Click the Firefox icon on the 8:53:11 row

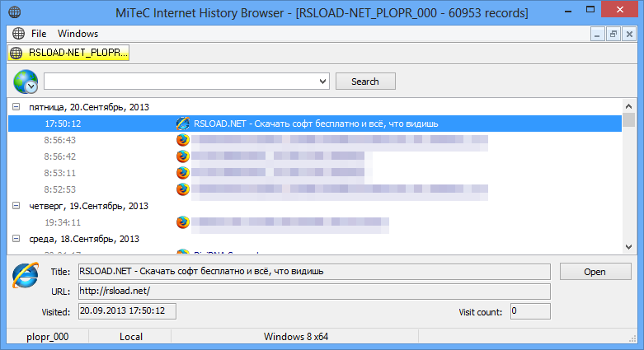pyautogui.click(x=183, y=173)
